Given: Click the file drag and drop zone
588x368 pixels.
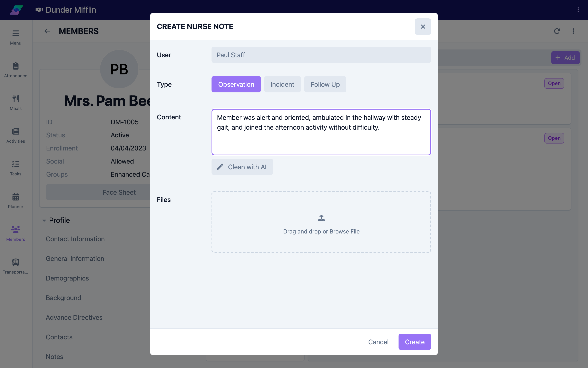Looking at the screenshot, I should click(321, 222).
